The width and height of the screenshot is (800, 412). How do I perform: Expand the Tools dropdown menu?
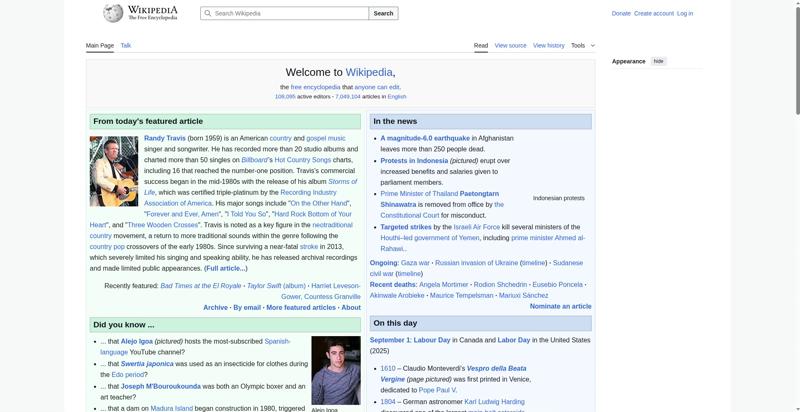tap(583, 45)
